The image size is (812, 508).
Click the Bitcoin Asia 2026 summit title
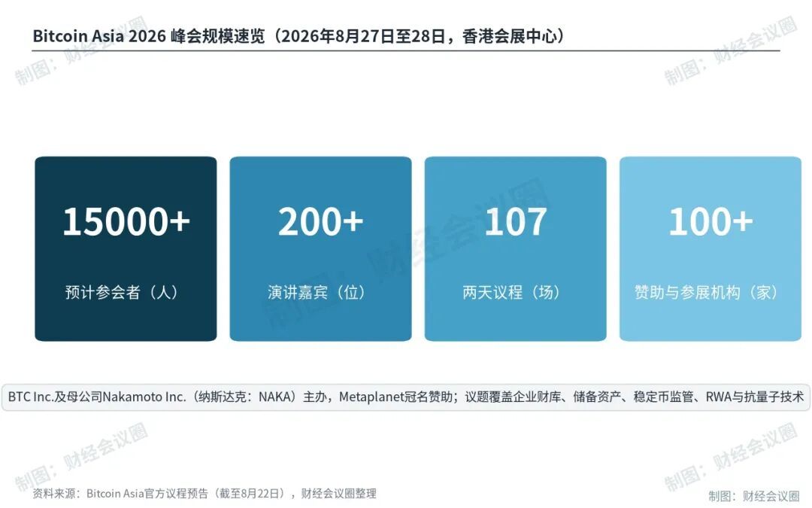tap(298, 36)
